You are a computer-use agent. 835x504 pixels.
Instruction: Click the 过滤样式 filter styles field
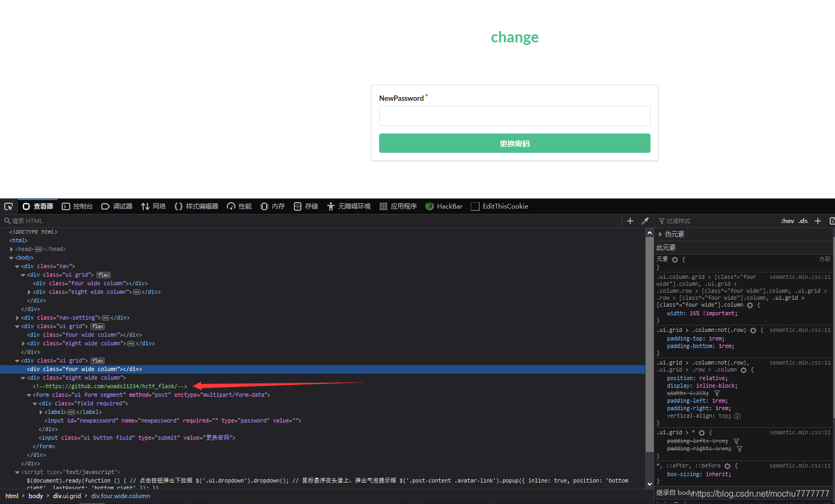[716, 221]
